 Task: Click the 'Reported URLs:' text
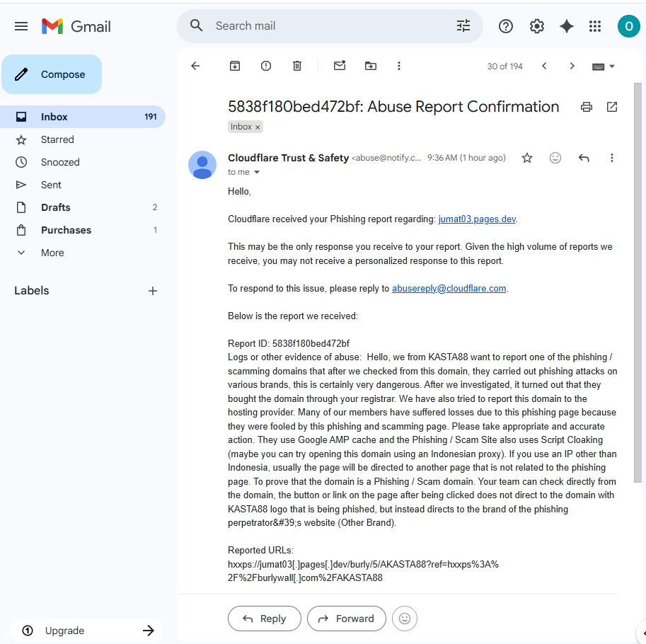coord(260,551)
